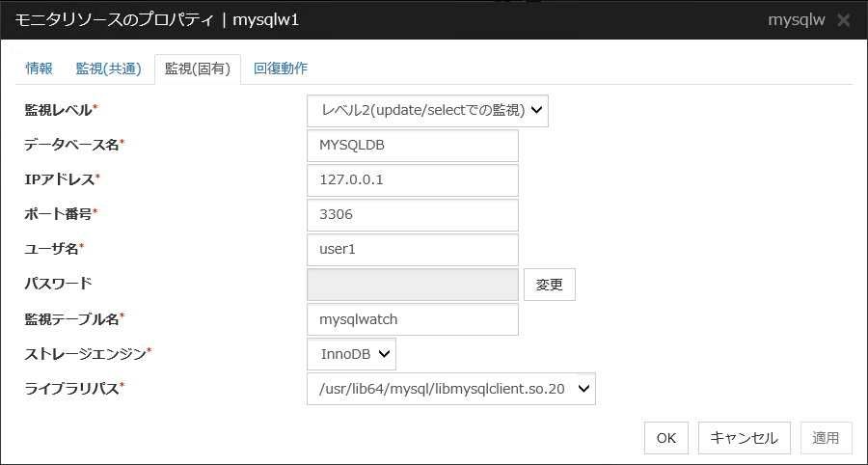
Task: Open the 監視(共通) tab
Action: [109, 68]
